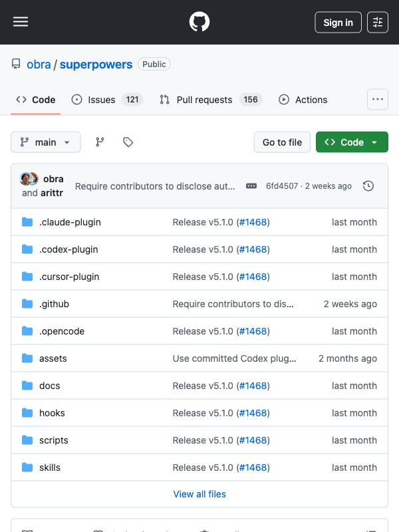399x532 pixels.
Task: Open the hamburger navigation menu
Action: point(21,22)
